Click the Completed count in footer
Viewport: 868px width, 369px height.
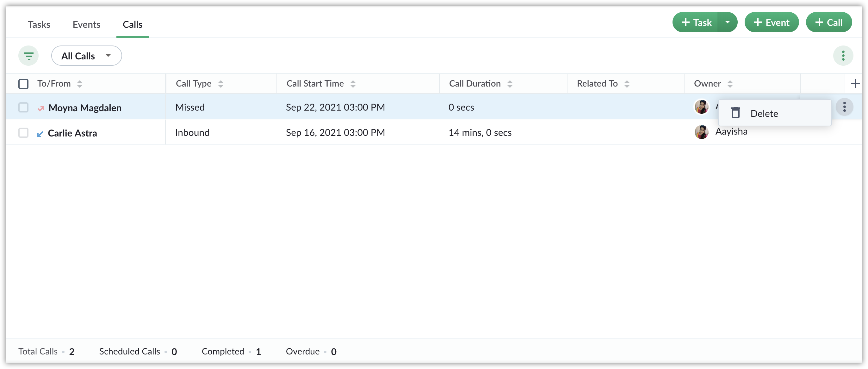pyautogui.click(x=258, y=352)
